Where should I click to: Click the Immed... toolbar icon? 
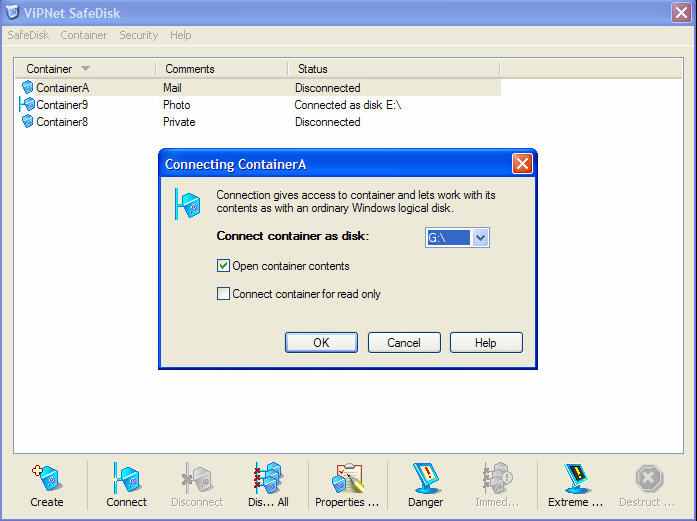point(497,478)
